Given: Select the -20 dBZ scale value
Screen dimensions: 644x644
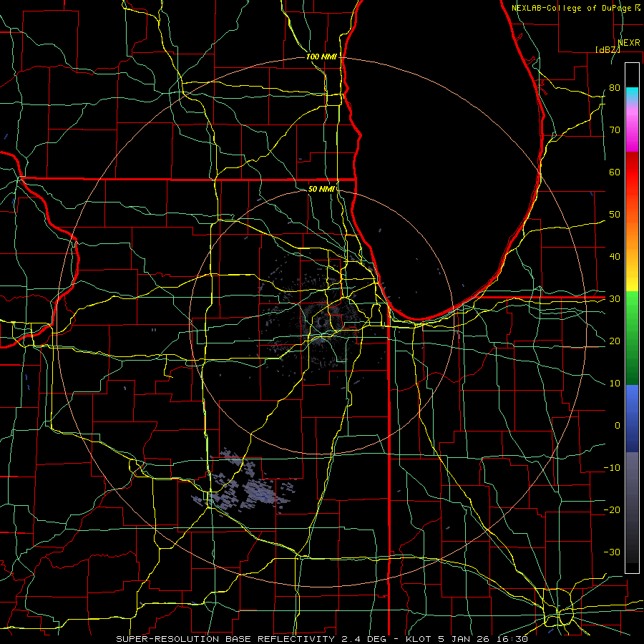Looking at the screenshot, I should pyautogui.click(x=612, y=510).
